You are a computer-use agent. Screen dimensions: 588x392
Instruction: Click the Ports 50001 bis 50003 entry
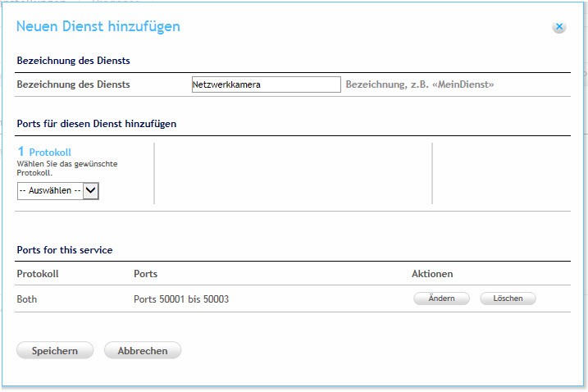[x=180, y=299]
